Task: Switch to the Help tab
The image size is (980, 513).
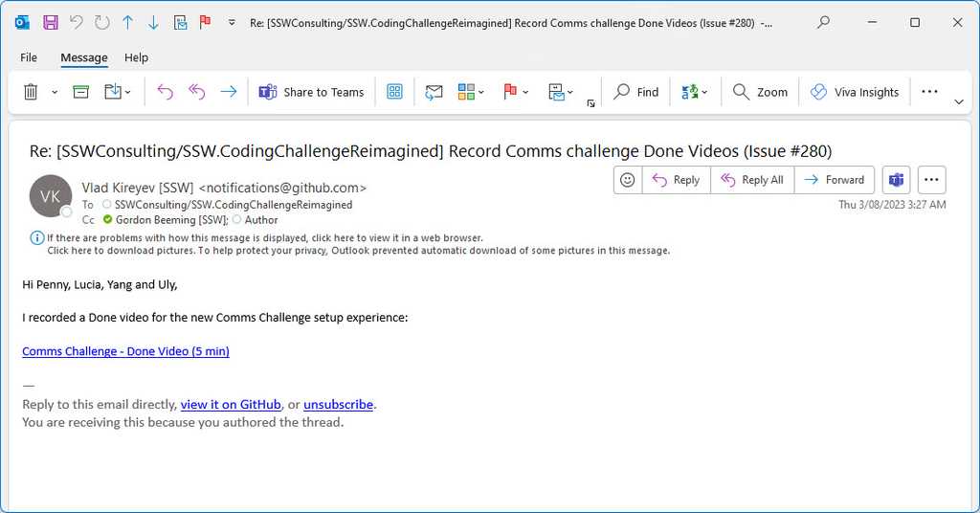Action: click(x=136, y=57)
